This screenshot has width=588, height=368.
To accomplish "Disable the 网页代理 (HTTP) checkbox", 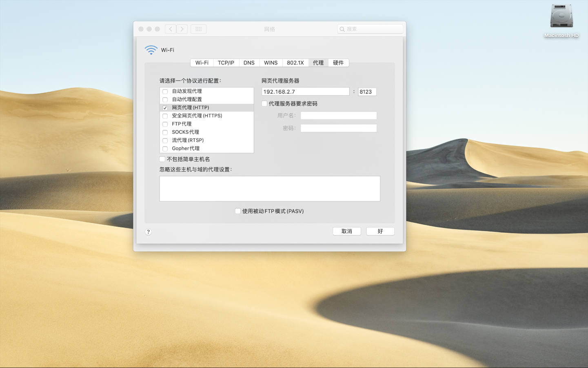I will tap(165, 107).
